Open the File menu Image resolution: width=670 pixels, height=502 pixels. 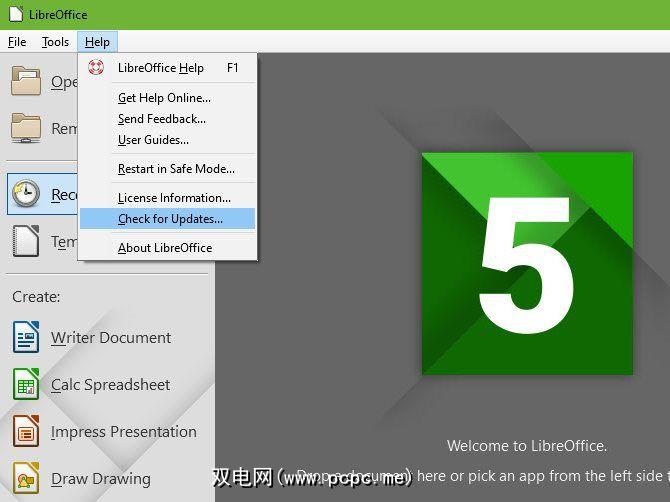pos(17,42)
